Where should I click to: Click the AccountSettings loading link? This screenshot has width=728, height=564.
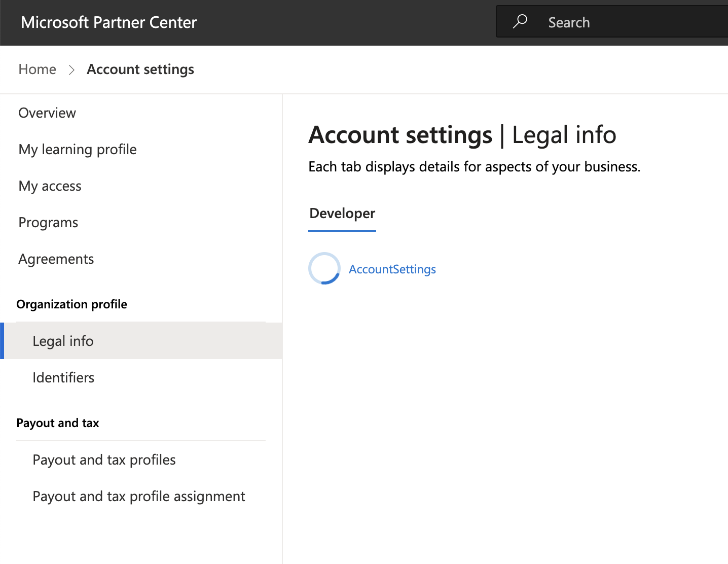pos(392,269)
